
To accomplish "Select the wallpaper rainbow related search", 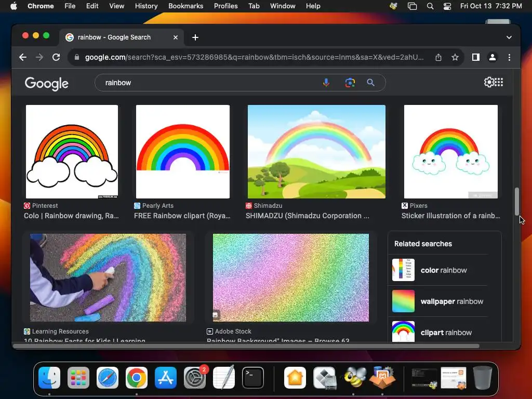I will [x=440, y=301].
